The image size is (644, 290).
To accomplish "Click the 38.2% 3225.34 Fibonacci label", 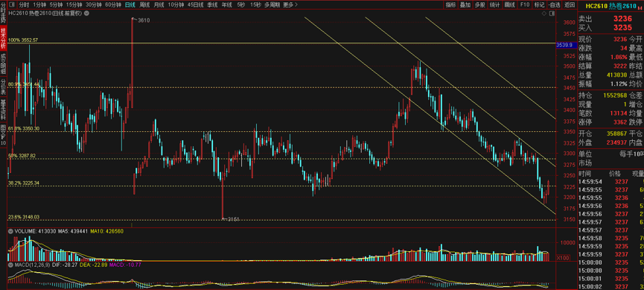I will [x=24, y=183].
